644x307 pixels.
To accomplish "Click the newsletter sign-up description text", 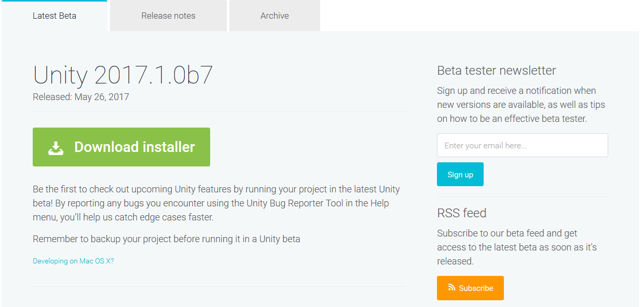I will pos(520,105).
